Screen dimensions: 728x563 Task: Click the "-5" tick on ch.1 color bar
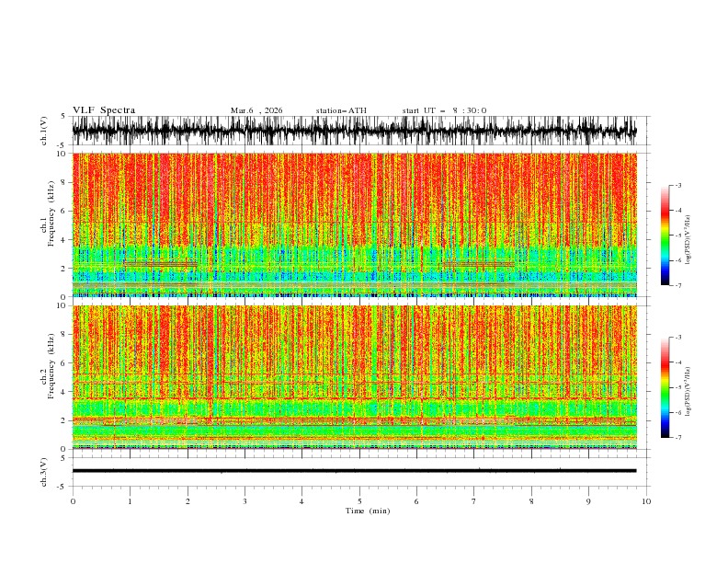click(x=678, y=236)
